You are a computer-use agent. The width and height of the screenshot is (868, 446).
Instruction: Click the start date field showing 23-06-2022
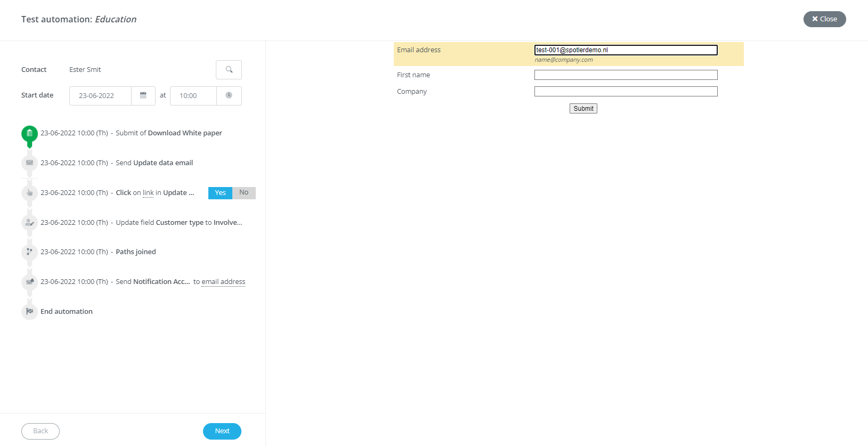tap(100, 96)
